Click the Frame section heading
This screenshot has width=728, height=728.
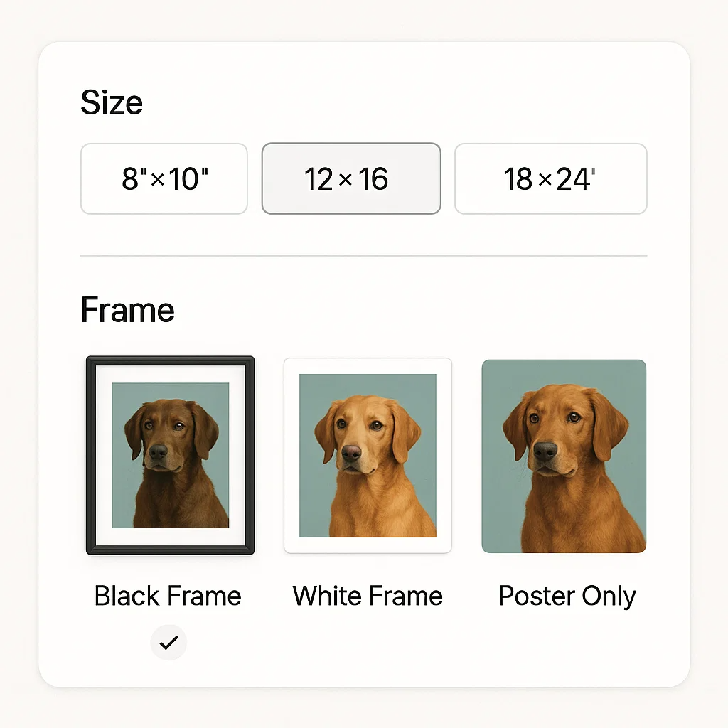[128, 310]
